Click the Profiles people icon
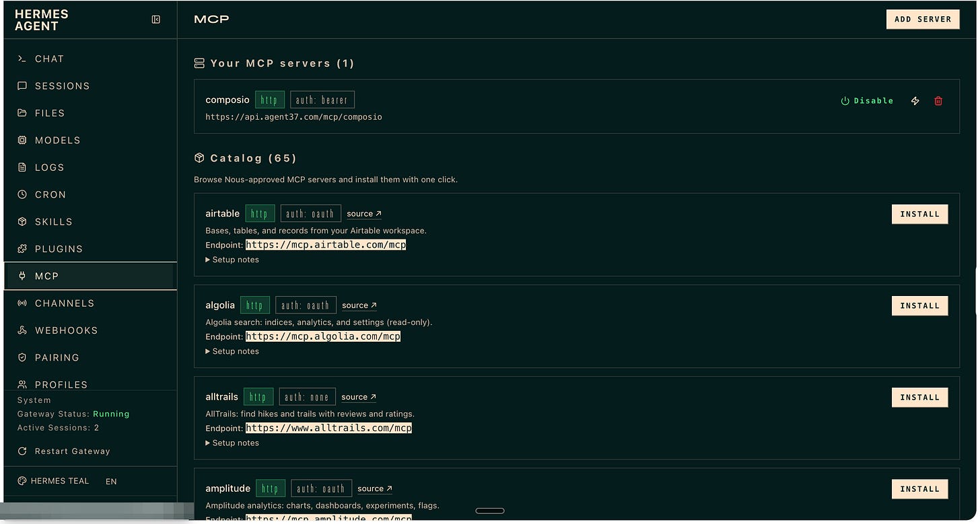980x524 pixels. coord(22,385)
